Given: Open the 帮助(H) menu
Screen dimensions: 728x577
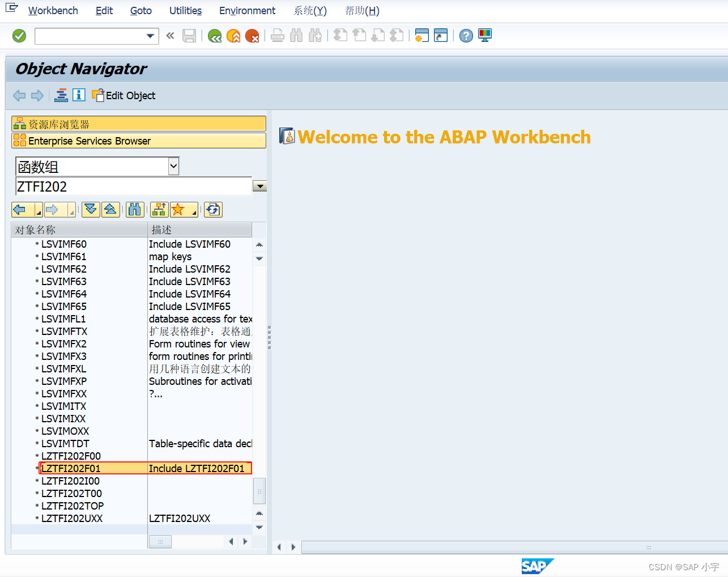Looking at the screenshot, I should pos(363,11).
